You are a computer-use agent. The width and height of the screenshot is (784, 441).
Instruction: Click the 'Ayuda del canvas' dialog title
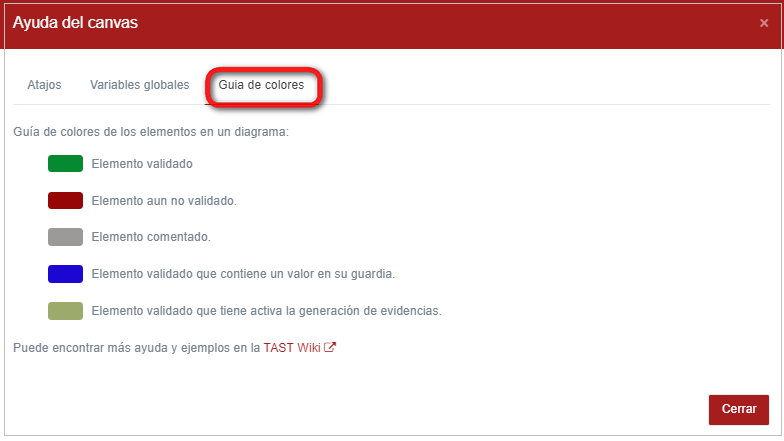click(x=75, y=23)
